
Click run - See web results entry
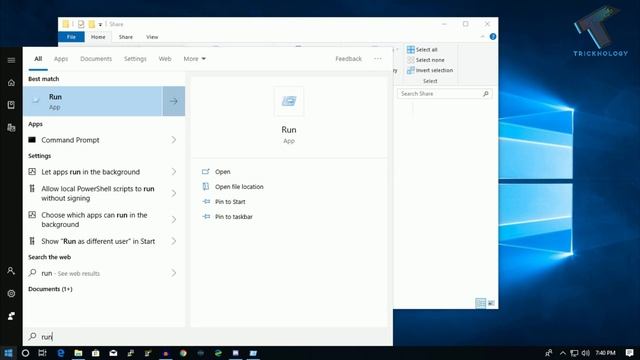[x=104, y=273]
